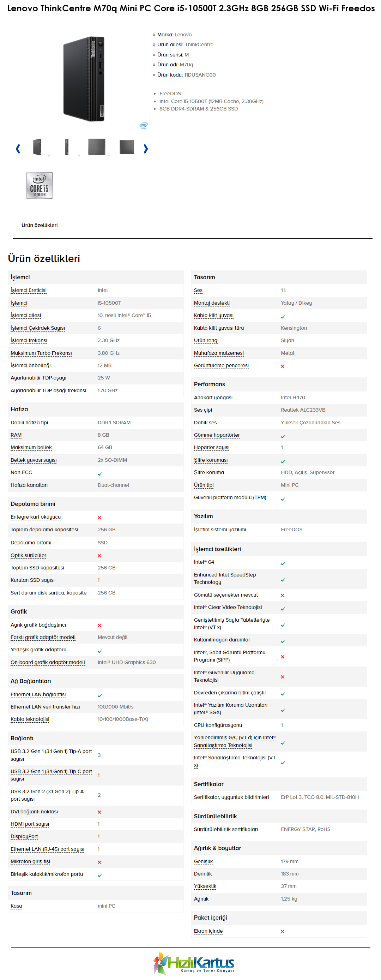Image resolution: width=381 pixels, height=980 pixels.
Task: Click the İşlemci üreticisi term link
Action: (x=29, y=290)
